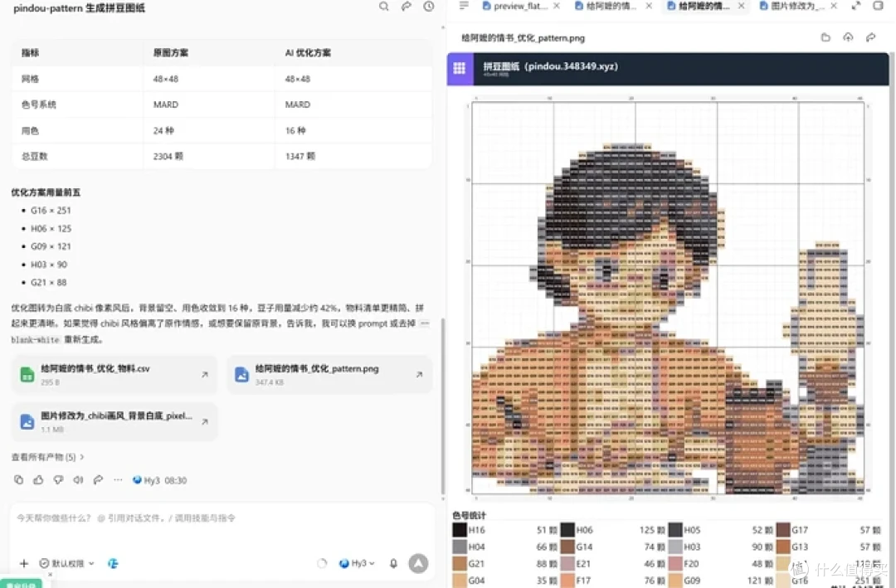Dislike the reply with thumbs down
The height and width of the screenshot is (588, 896).
pyautogui.click(x=58, y=480)
